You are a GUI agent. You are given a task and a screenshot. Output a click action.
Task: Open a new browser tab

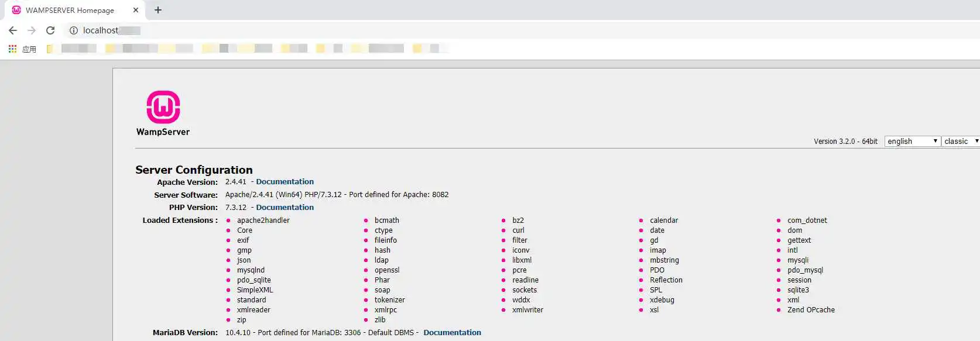(158, 10)
